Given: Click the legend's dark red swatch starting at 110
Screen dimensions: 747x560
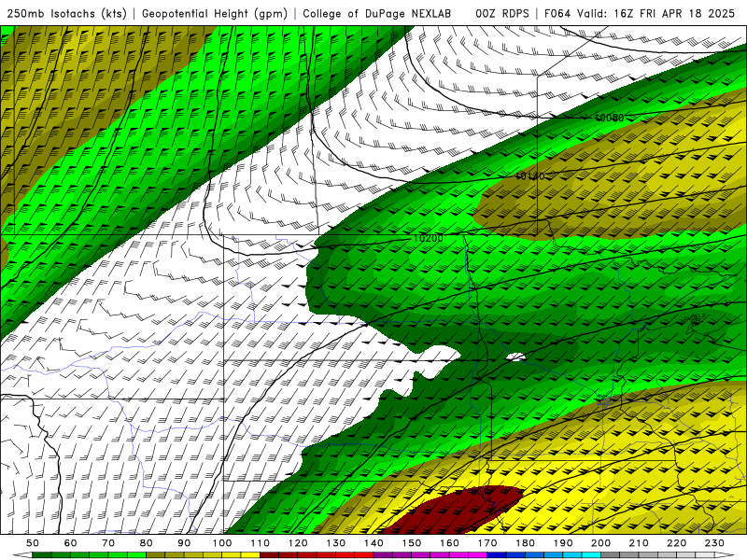Looking at the screenshot, I should (x=269, y=555).
